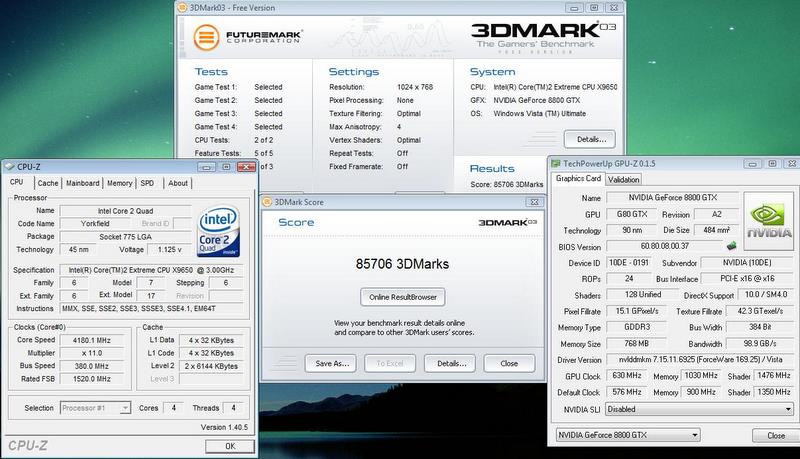Click the Voltage 1.125 v value
This screenshot has width=800, height=459.
coord(170,249)
